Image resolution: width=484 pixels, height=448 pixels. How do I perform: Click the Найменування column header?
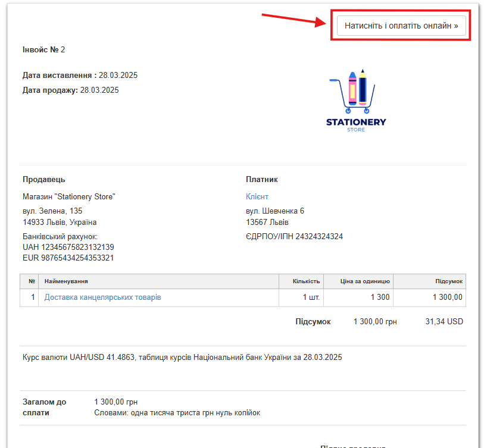pyautogui.click(x=66, y=281)
